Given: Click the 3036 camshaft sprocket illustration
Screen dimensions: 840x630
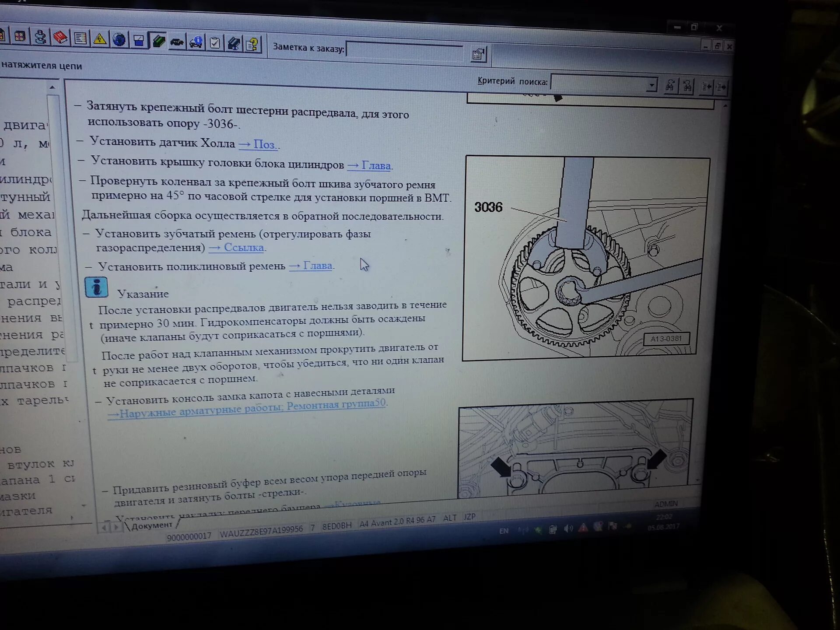Looking at the screenshot, I should point(586,258).
